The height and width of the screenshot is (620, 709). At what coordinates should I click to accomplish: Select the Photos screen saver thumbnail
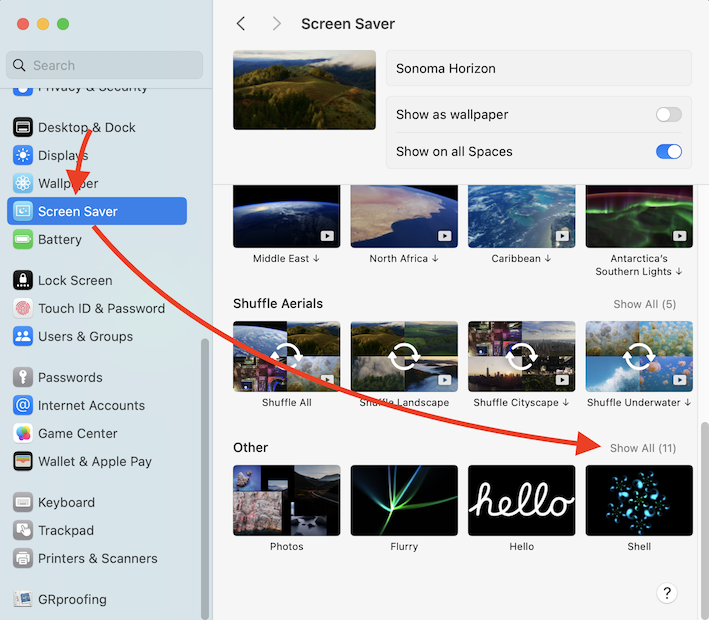[x=287, y=500]
